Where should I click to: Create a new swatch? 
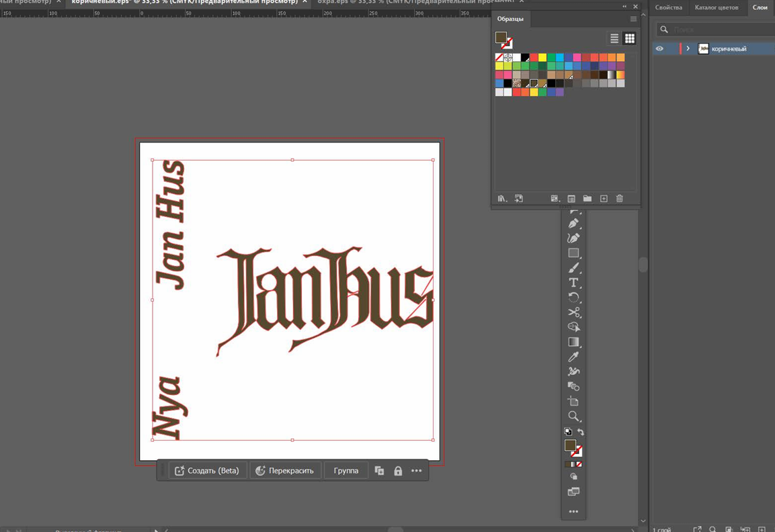coord(604,199)
